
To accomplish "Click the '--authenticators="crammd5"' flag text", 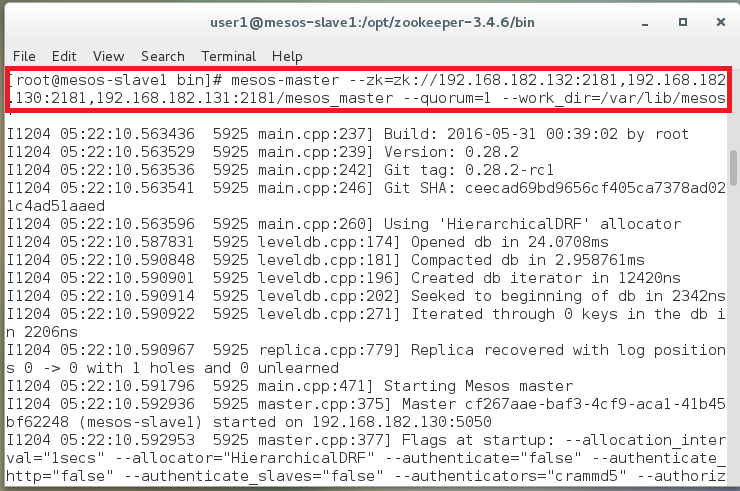I will [x=510, y=475].
